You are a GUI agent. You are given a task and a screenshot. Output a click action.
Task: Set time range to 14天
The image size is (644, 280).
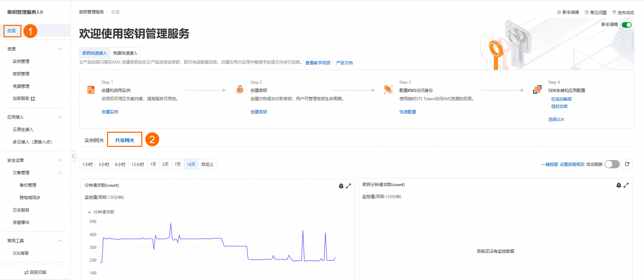tap(191, 164)
